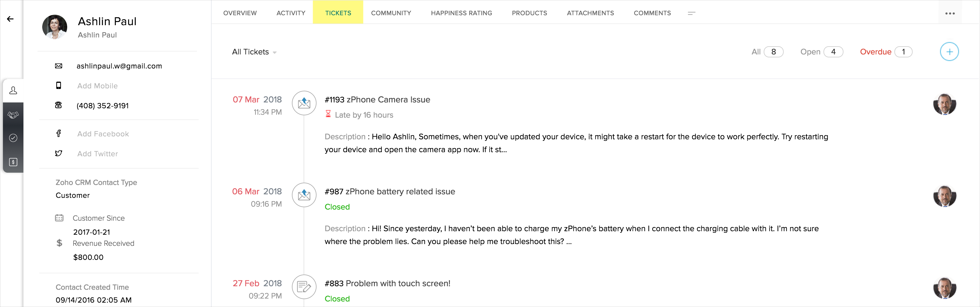Open the Happiness Rating tab
Viewport: 980px width, 307px height.
point(461,13)
